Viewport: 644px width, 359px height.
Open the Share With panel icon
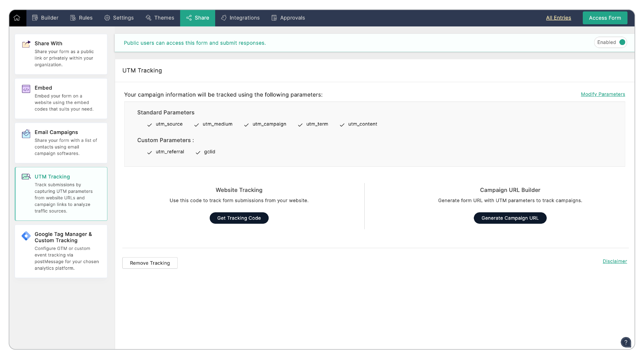pyautogui.click(x=26, y=44)
